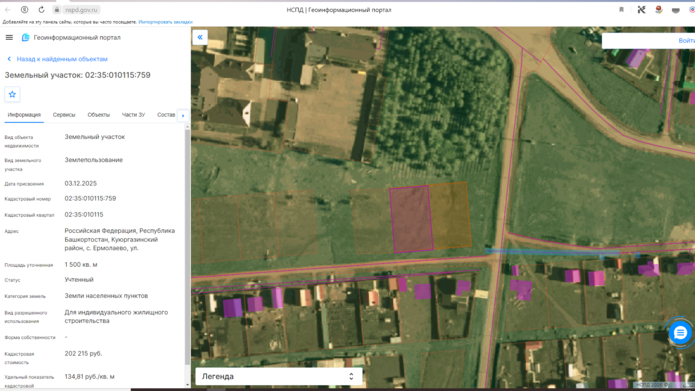Click the Земли населенных пунктов value
Image resolution: width=695 pixels, height=391 pixels.
tap(106, 296)
